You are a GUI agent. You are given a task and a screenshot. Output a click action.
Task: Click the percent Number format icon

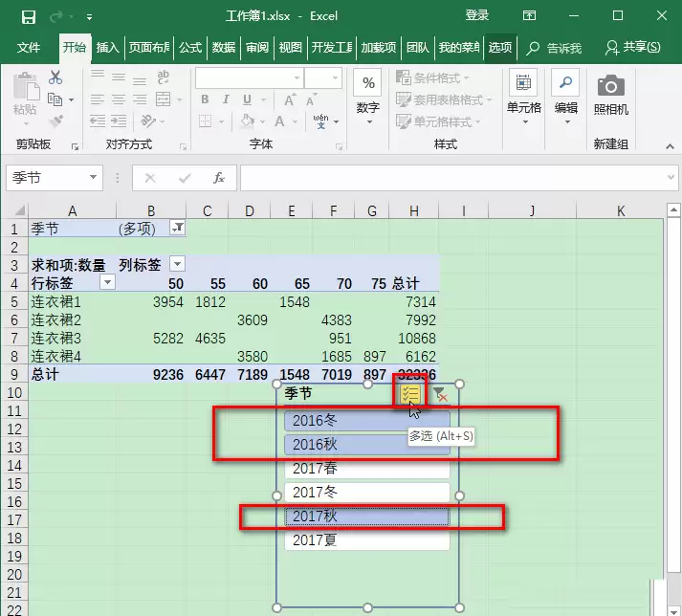(x=368, y=82)
